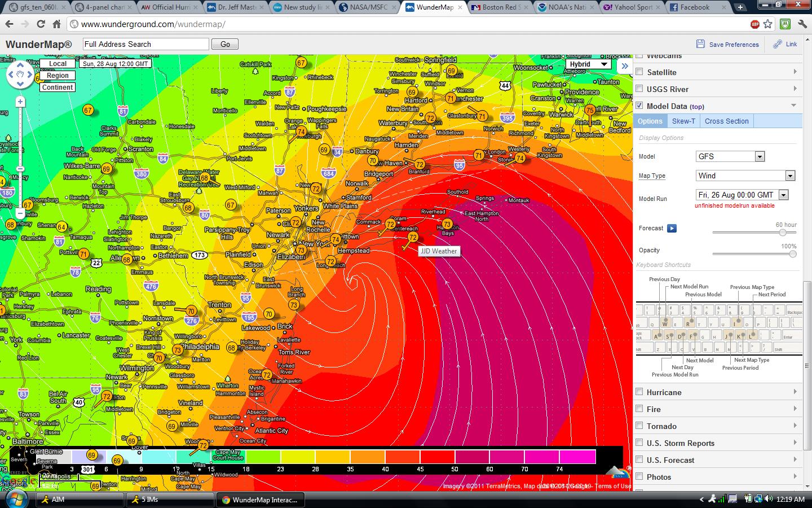Collapse the Model Data section arrow

794,106
